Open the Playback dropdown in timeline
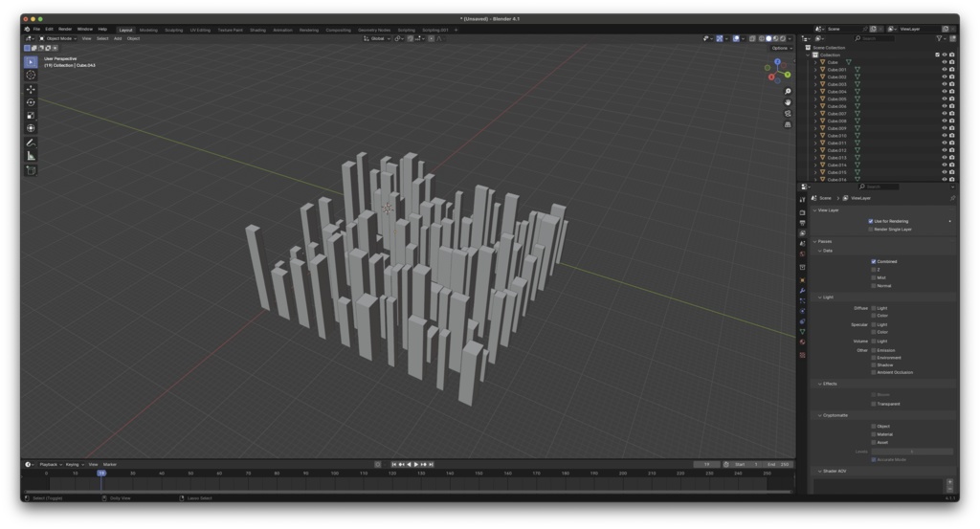Viewport: 980px width, 529px height. tap(50, 465)
